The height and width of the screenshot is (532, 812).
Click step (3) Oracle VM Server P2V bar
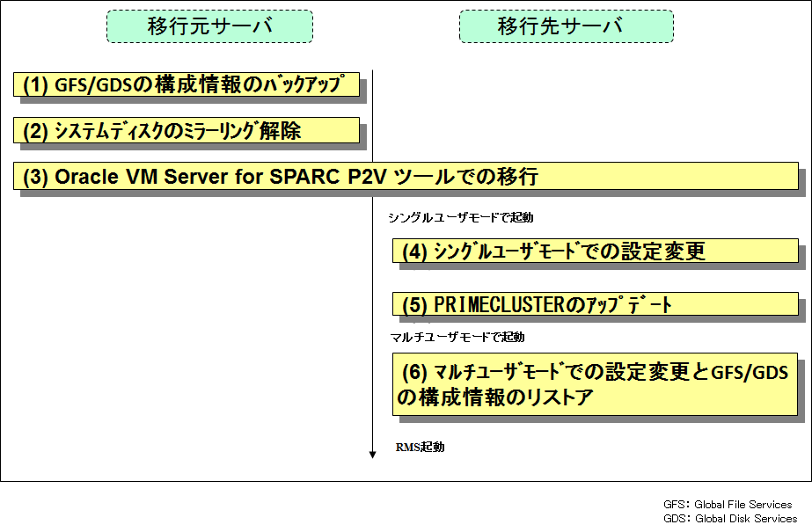406,177
